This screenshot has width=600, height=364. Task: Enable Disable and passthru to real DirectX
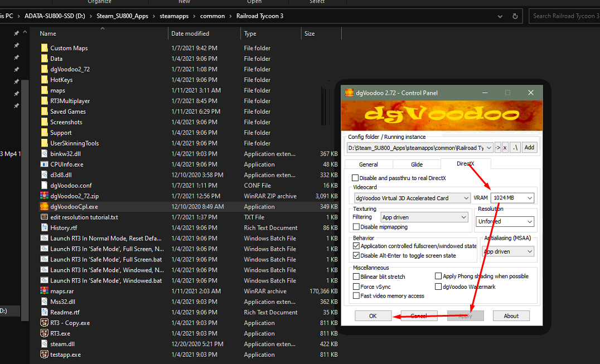click(x=355, y=178)
